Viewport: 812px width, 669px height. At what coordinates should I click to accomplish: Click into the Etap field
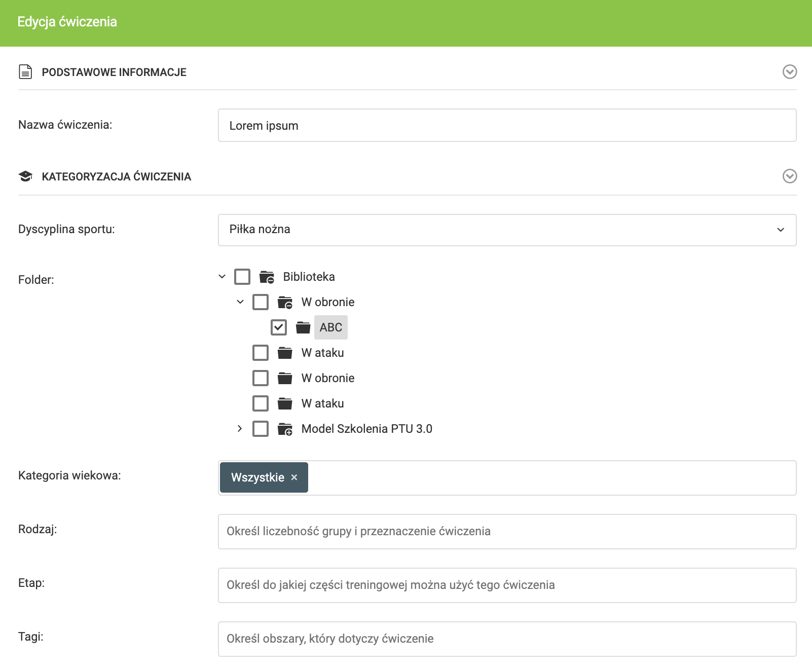pos(507,585)
